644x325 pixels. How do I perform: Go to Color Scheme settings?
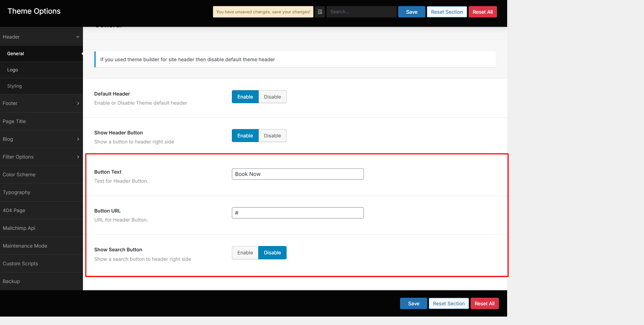(19, 175)
